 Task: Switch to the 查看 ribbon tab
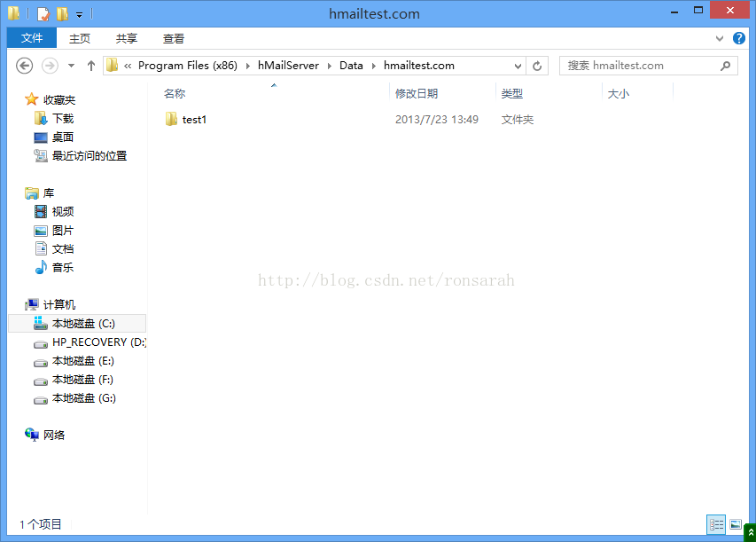tap(174, 39)
